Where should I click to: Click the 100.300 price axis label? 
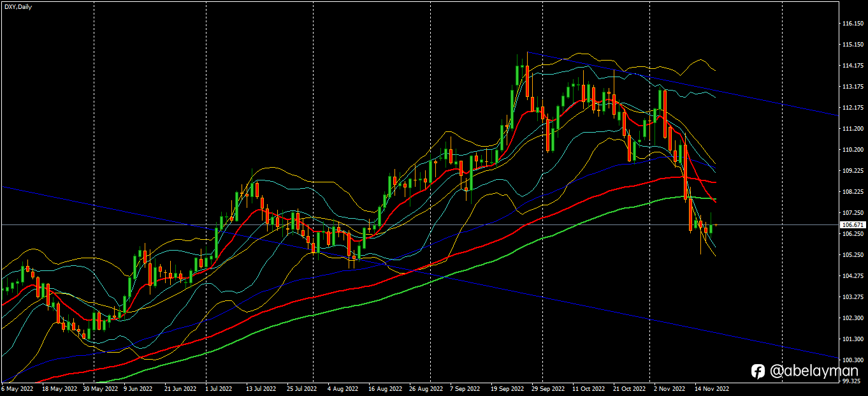coord(853,360)
